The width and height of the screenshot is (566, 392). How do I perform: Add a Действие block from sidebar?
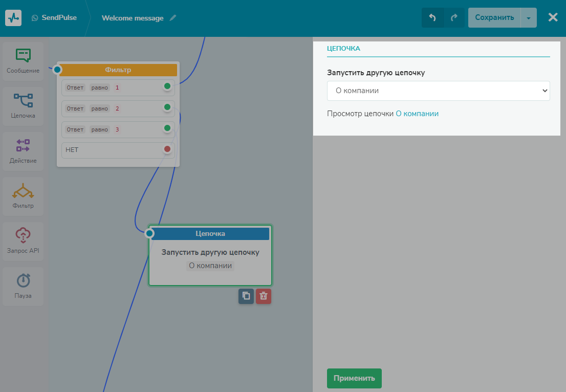click(x=23, y=151)
